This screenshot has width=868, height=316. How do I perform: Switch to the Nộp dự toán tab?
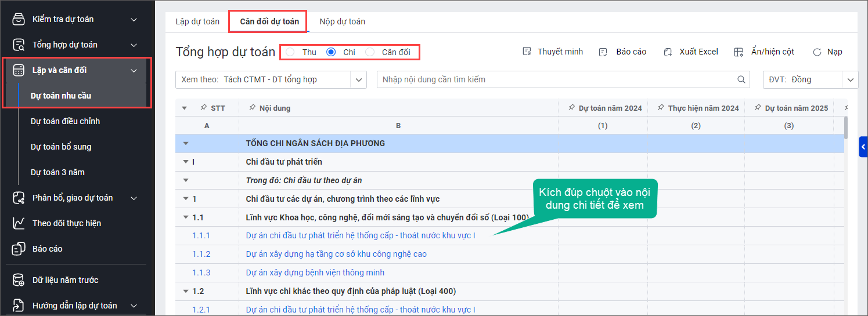pos(342,21)
